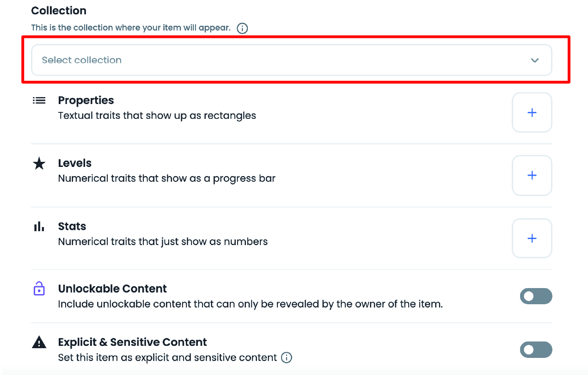Open the Select collection dropdown
The image size is (588, 375).
click(291, 60)
